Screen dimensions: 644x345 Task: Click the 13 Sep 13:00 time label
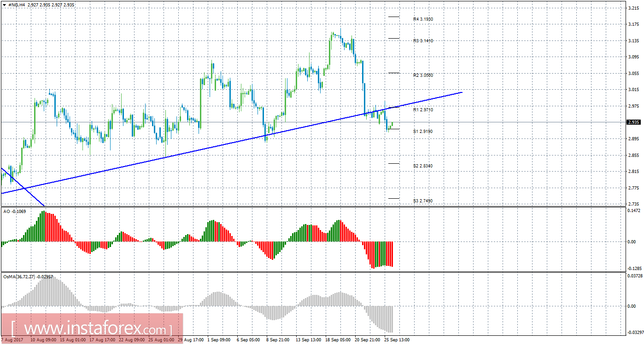coord(309,340)
